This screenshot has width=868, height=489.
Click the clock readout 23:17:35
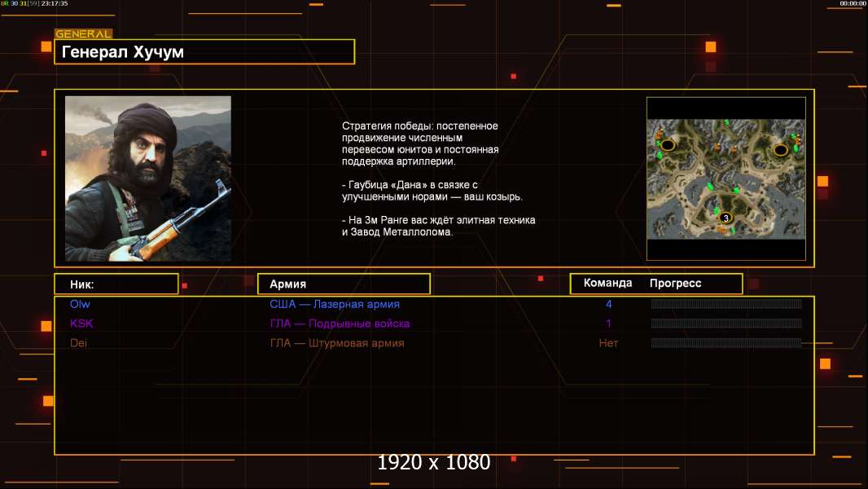tap(55, 3)
